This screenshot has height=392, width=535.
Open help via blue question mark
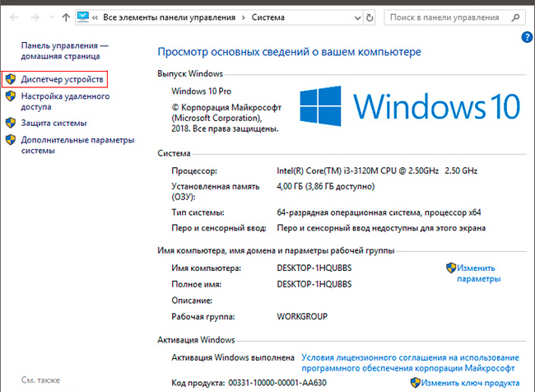527,37
